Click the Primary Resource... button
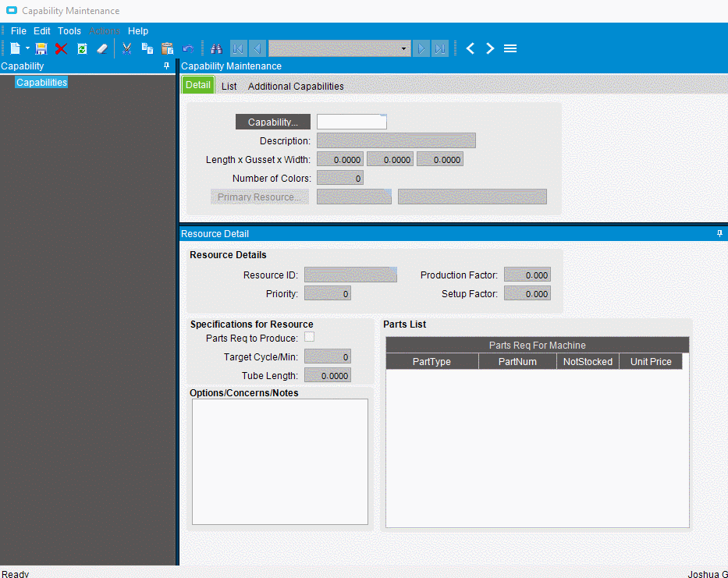Viewport: 728px width, 578px height. pos(260,197)
